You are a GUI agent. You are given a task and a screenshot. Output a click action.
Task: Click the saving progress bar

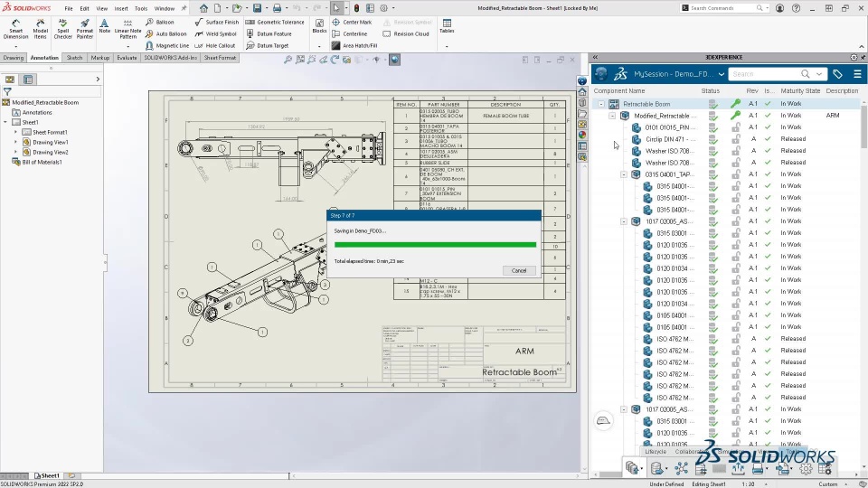435,245
